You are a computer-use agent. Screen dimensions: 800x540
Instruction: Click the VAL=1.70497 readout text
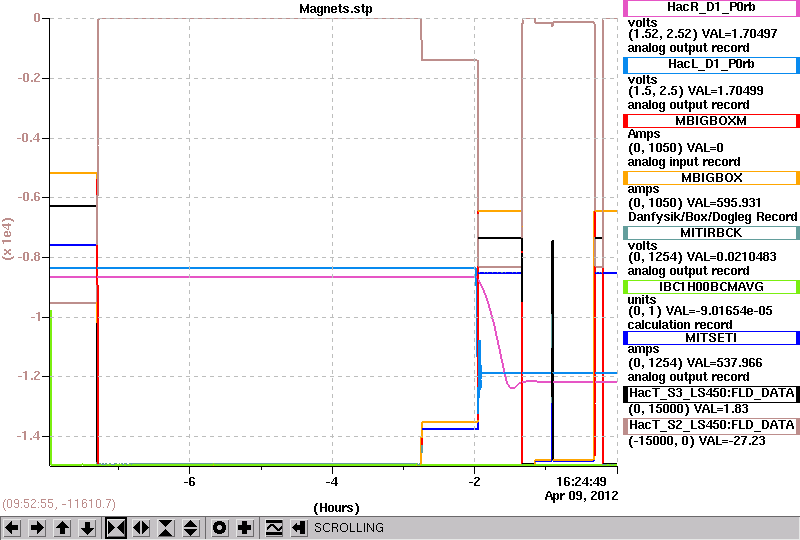pos(740,34)
